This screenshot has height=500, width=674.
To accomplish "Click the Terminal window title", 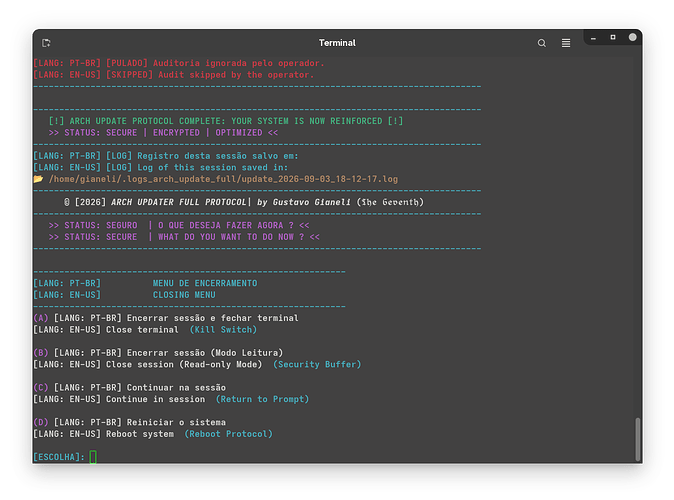I will [337, 43].
